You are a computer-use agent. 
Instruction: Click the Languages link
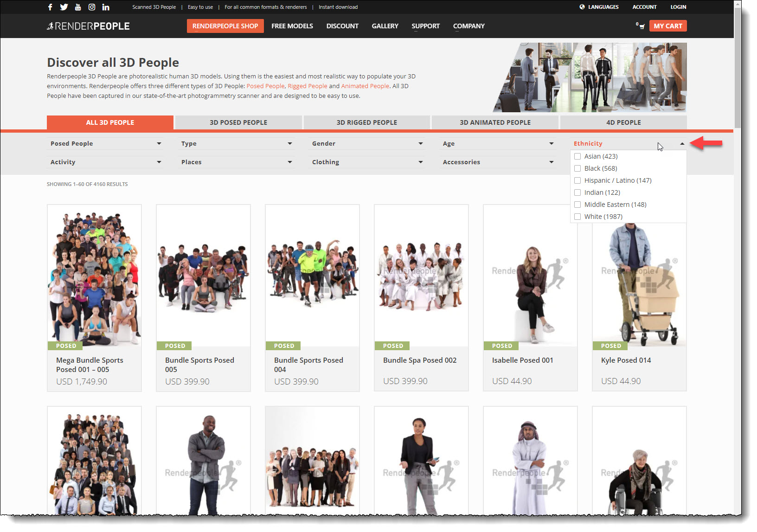603,7
